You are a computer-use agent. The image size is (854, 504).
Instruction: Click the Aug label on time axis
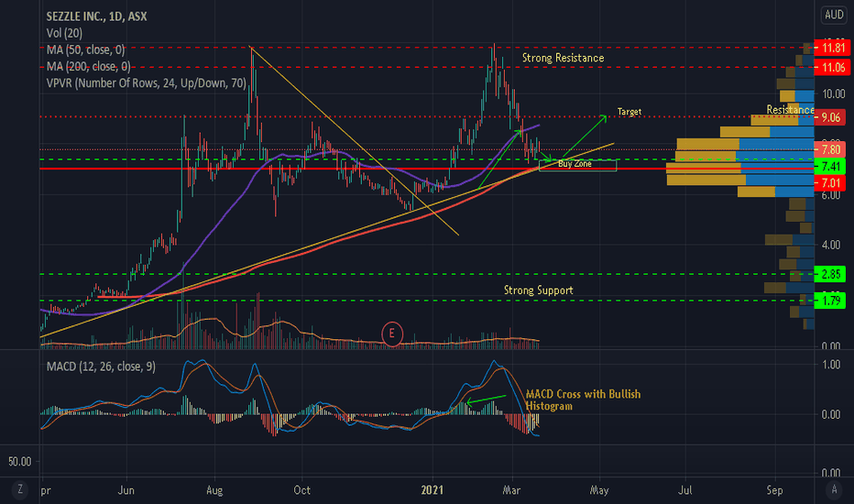(x=214, y=490)
